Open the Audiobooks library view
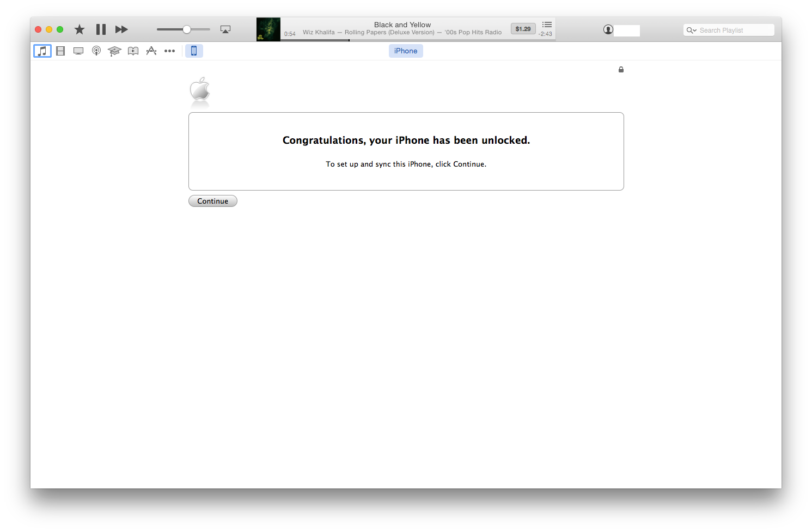 point(133,51)
